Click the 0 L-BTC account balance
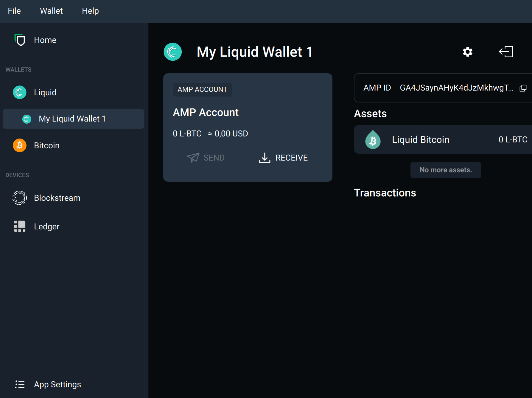This screenshot has height=398, width=532. 187,133
